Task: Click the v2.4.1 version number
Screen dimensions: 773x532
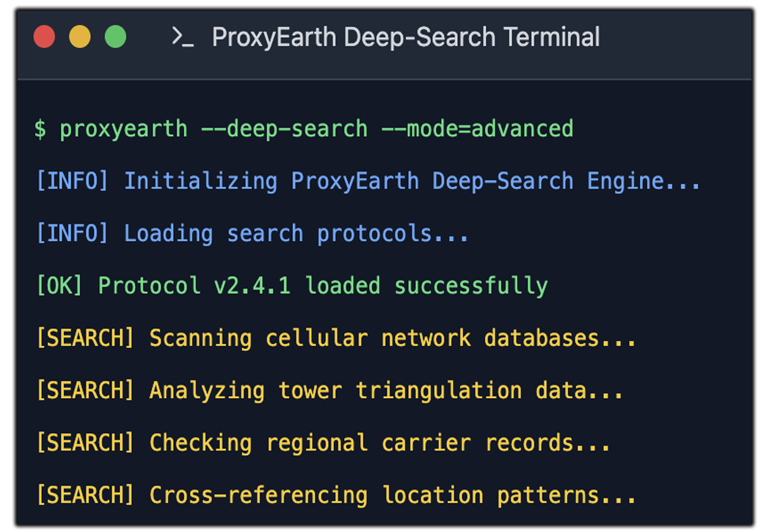Action: pyautogui.click(x=252, y=286)
